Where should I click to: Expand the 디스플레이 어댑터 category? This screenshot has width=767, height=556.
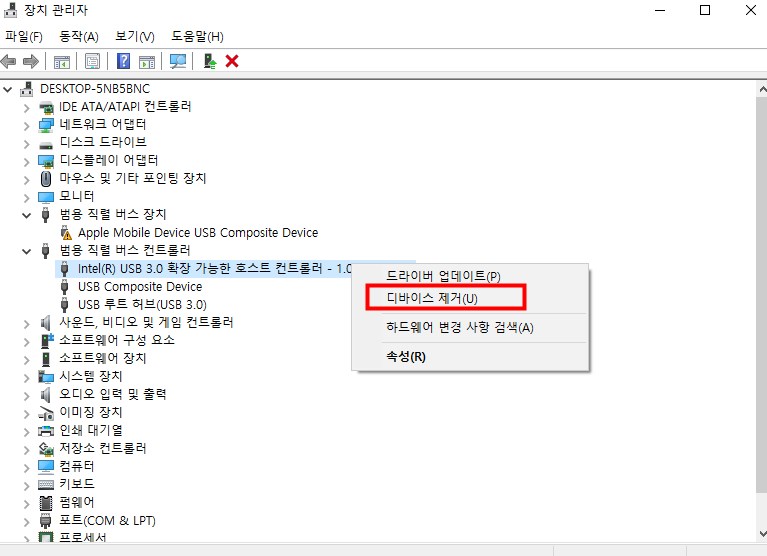[26, 162]
